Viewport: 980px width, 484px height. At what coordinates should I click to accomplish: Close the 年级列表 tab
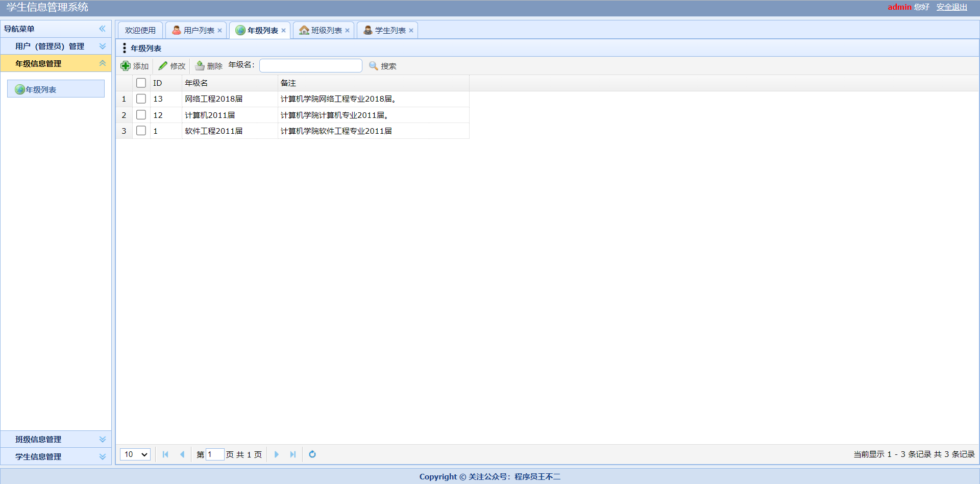tap(284, 31)
